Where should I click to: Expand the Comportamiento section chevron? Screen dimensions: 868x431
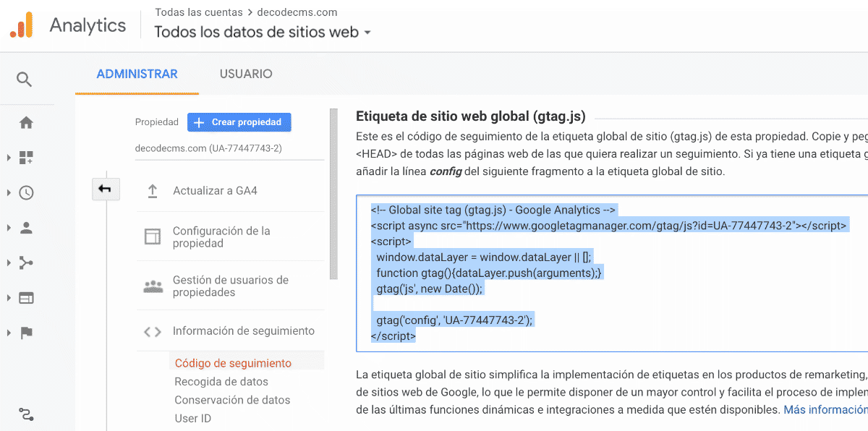pos(10,297)
